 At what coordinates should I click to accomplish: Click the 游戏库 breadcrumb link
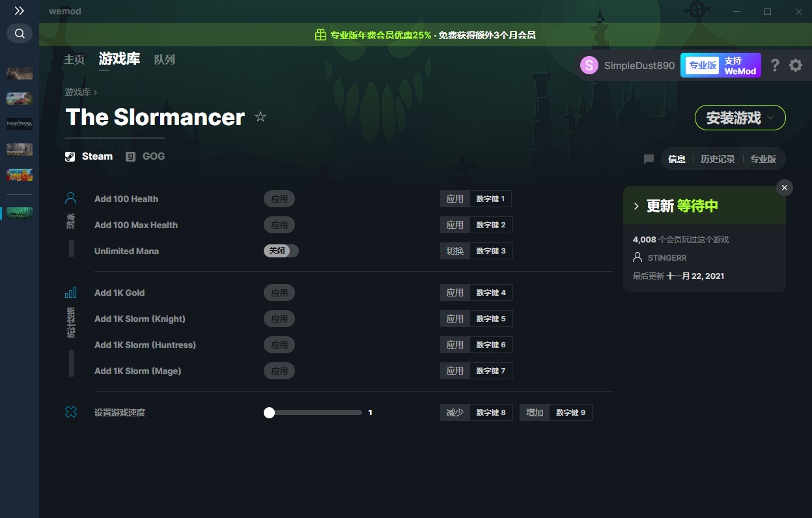77,93
